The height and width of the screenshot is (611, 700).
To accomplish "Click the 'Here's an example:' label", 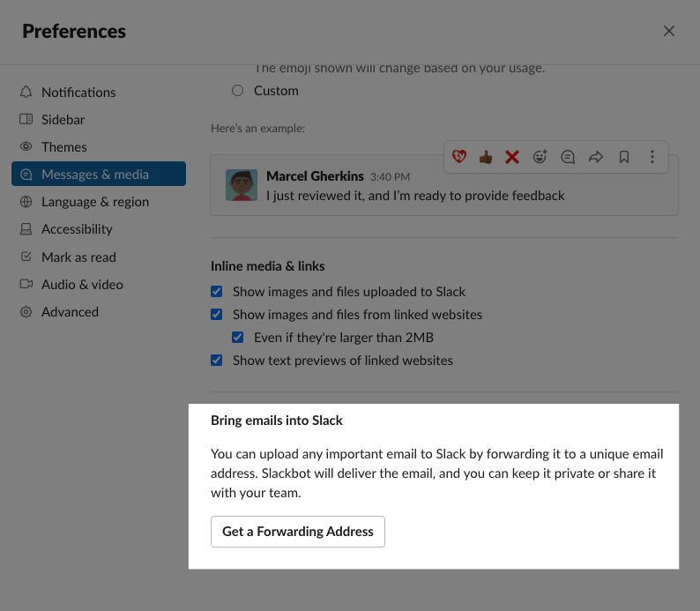I will [x=258, y=129].
